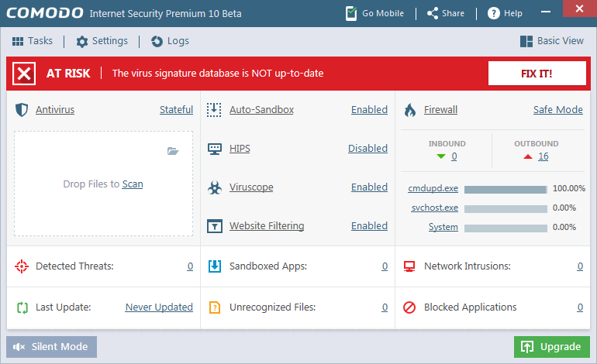Click the Viruscope biohazard icon
Screen dimensions: 597x364
coord(215,187)
